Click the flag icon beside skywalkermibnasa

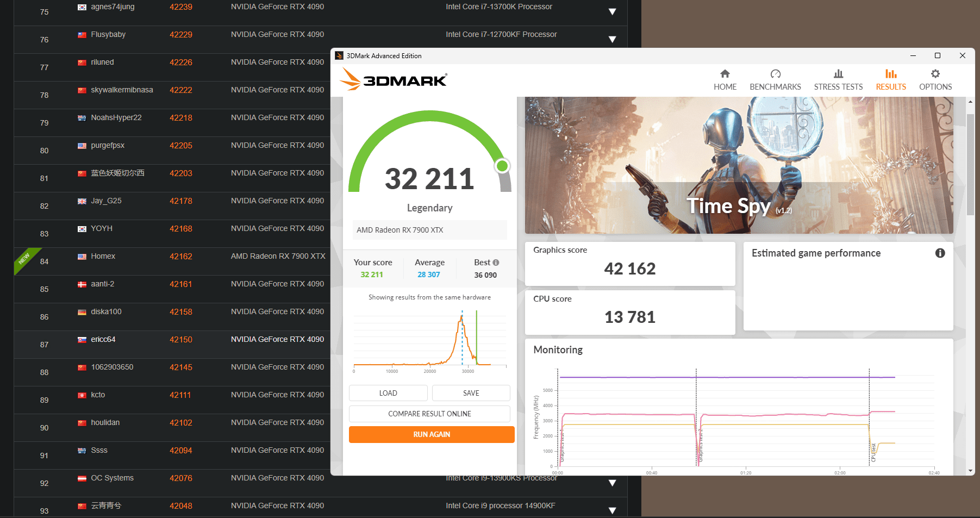pos(82,90)
